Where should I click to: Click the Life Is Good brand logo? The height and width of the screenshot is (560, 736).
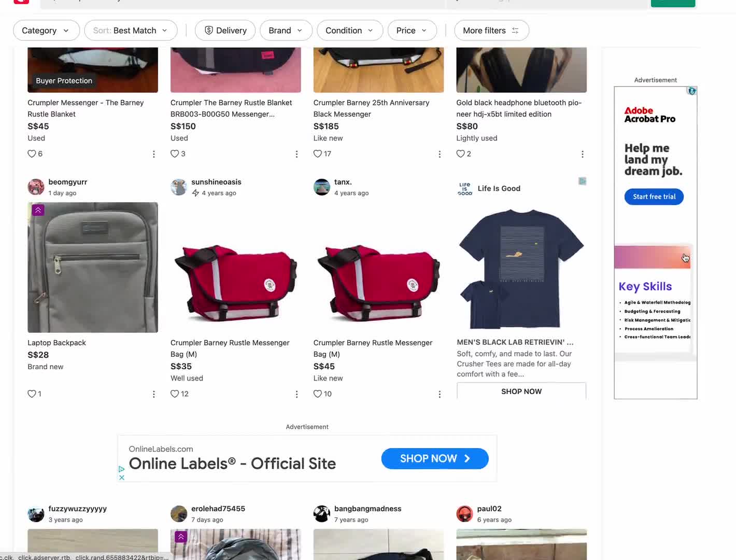click(x=465, y=189)
